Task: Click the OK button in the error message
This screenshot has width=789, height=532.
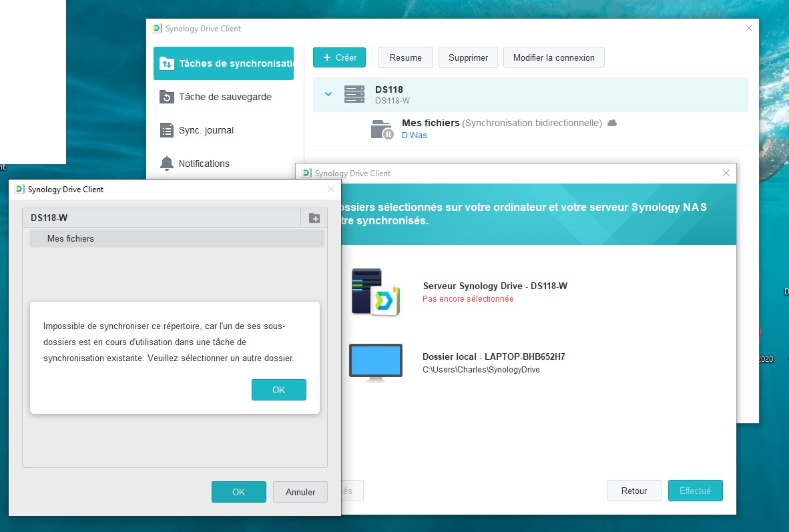Action: pos(279,390)
